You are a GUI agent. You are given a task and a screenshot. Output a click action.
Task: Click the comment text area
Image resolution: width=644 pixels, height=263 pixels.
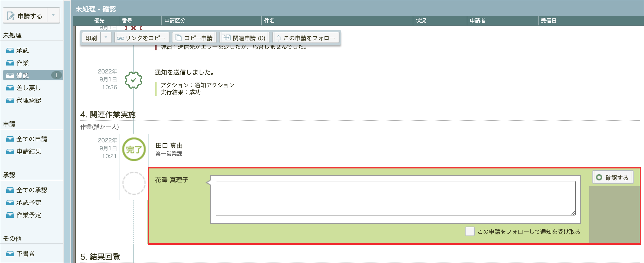click(x=395, y=198)
